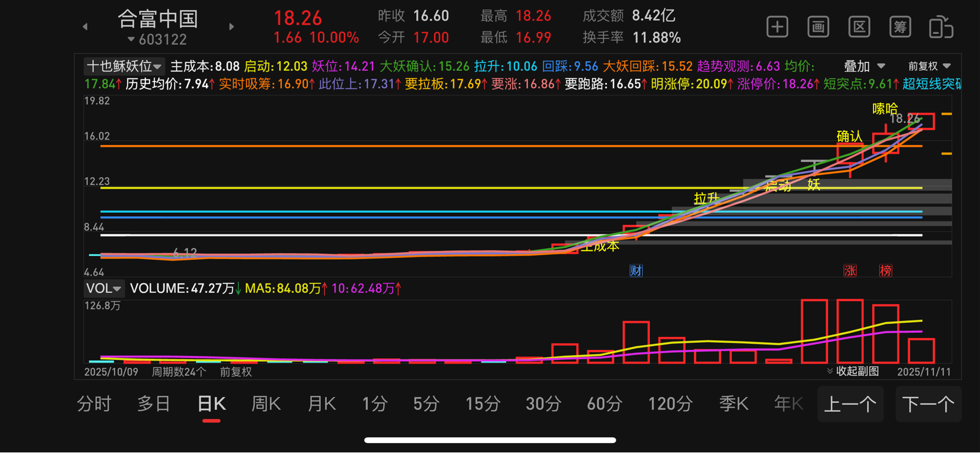Tap the latest red volume bar

click(x=921, y=351)
